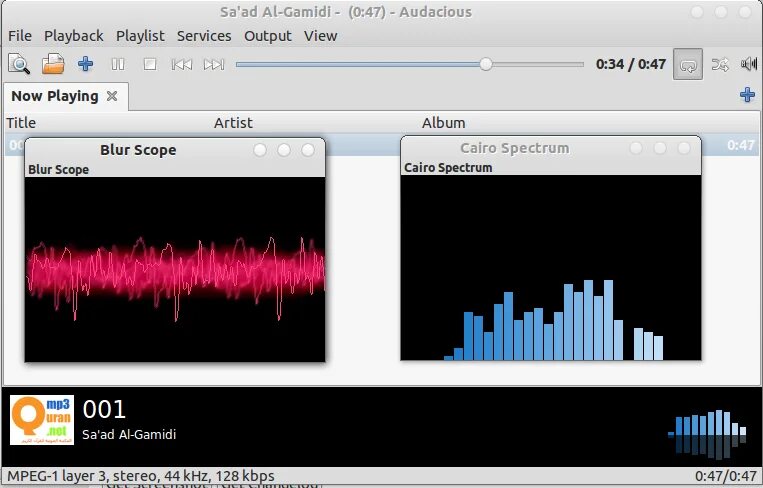Close the Blur Scope window
Image resolution: width=763 pixels, height=488 pixels.
[x=308, y=150]
